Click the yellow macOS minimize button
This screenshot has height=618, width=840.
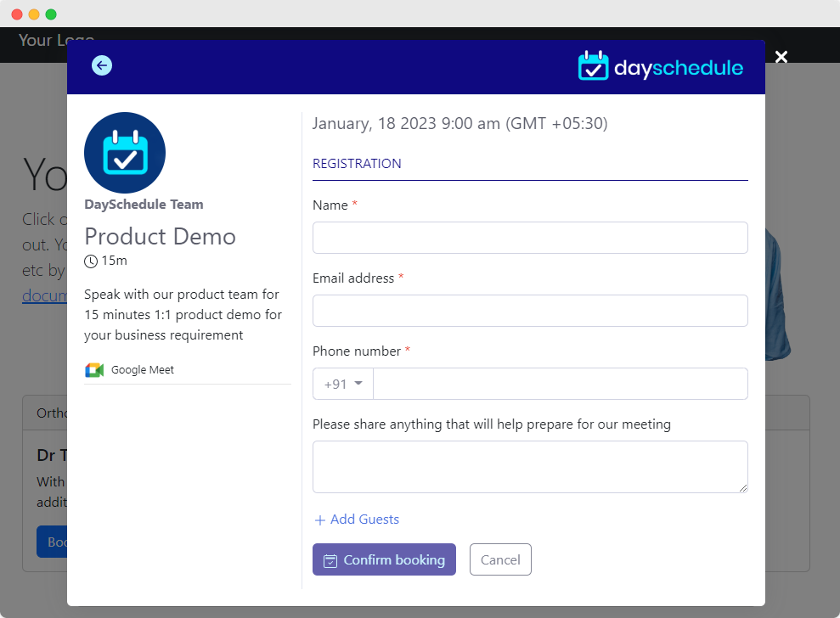coord(34,14)
